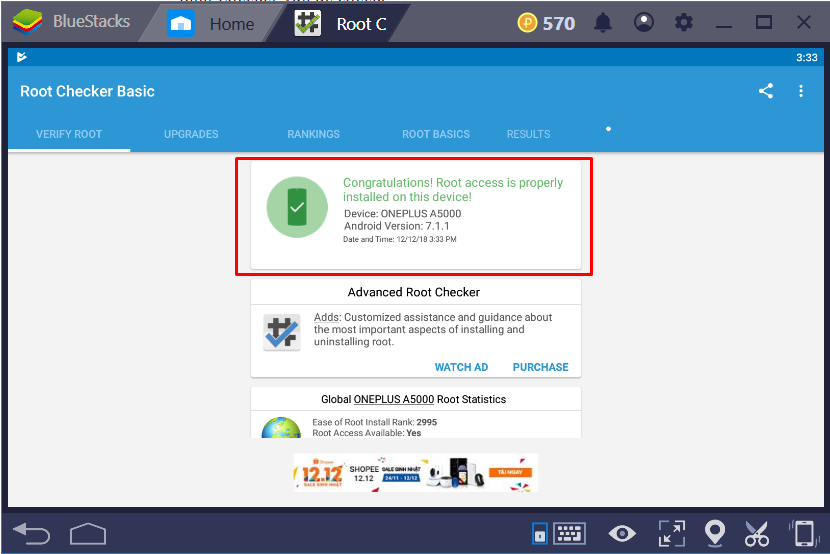Viewport: 830px width, 554px height.
Task: Click the shake device icon
Action: (x=804, y=533)
